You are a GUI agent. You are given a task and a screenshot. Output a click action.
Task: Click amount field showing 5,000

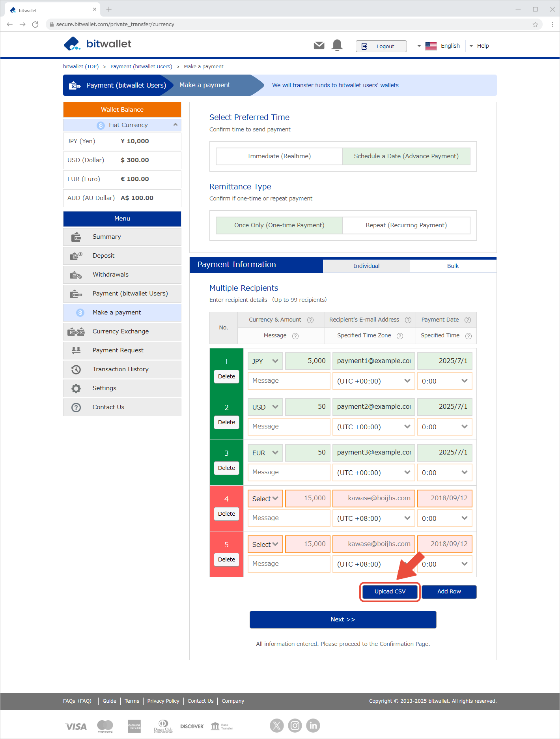tap(307, 361)
